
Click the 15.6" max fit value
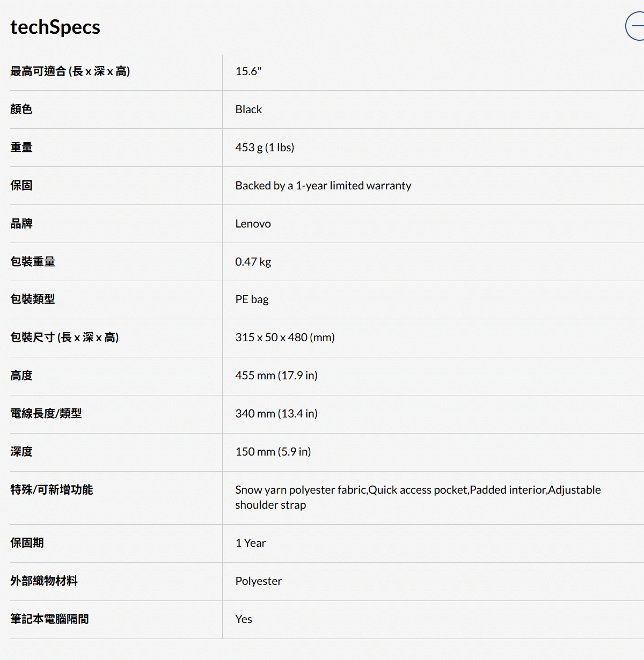click(248, 71)
